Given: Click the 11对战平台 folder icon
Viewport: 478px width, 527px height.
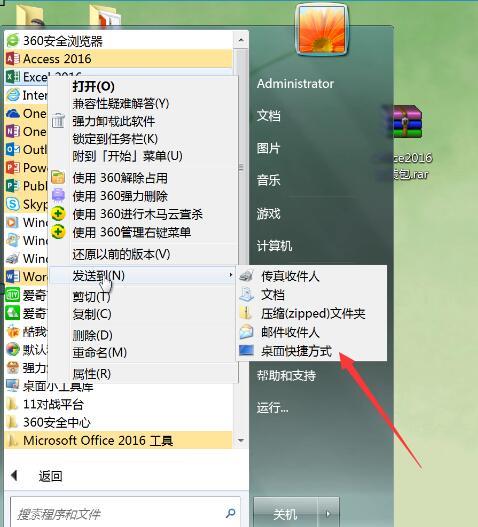Looking at the screenshot, I should click(13, 404).
